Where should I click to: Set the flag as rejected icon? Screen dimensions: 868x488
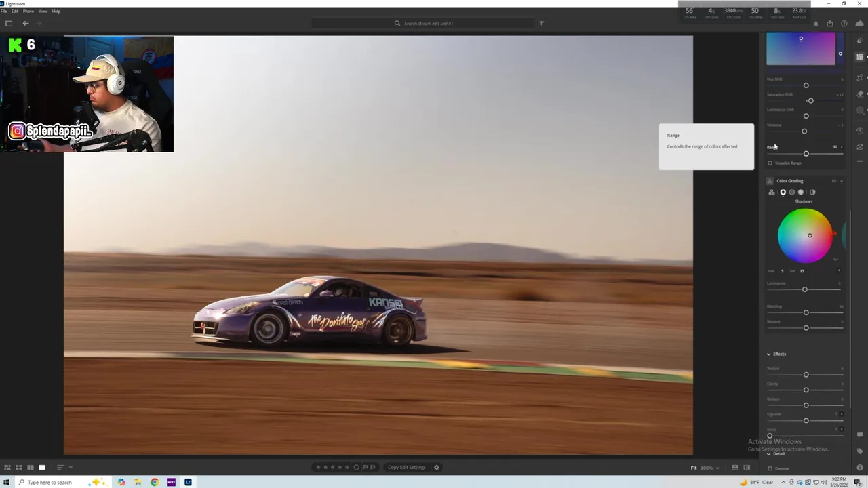[372, 467]
